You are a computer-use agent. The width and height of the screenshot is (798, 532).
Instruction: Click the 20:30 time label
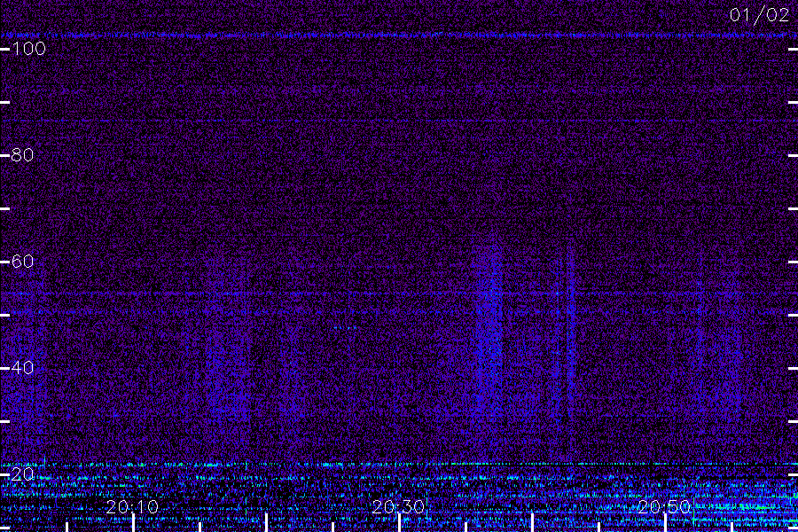coord(398,506)
